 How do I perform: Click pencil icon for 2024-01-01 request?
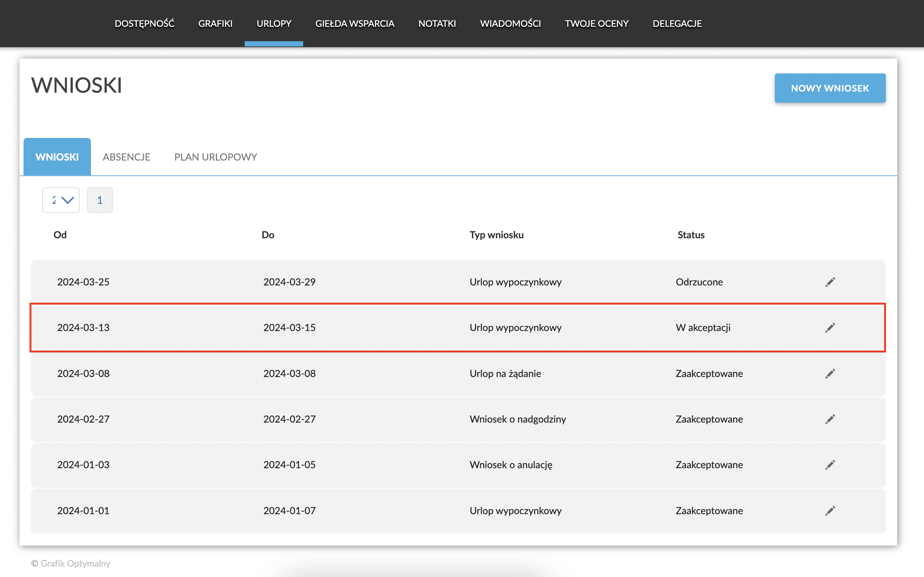830,511
